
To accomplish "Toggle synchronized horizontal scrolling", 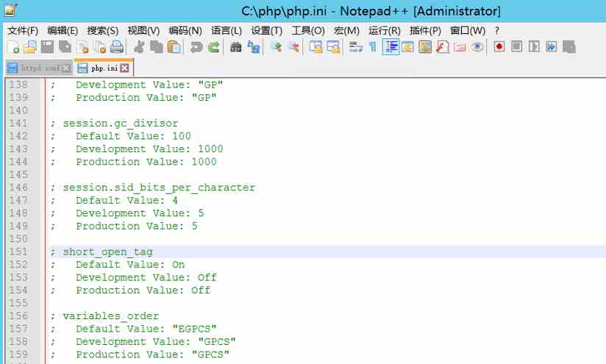I will point(333,47).
